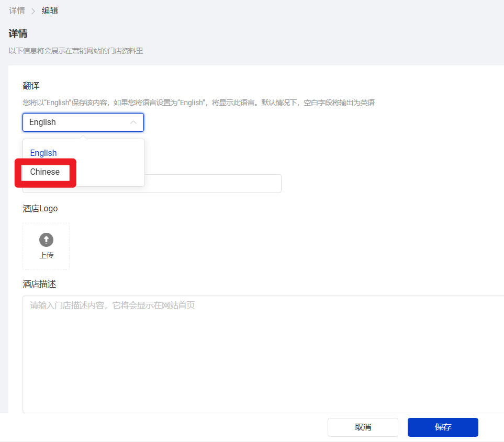Click the dashed hotel logo upload box
The image size is (504, 442).
pyautogui.click(x=46, y=246)
